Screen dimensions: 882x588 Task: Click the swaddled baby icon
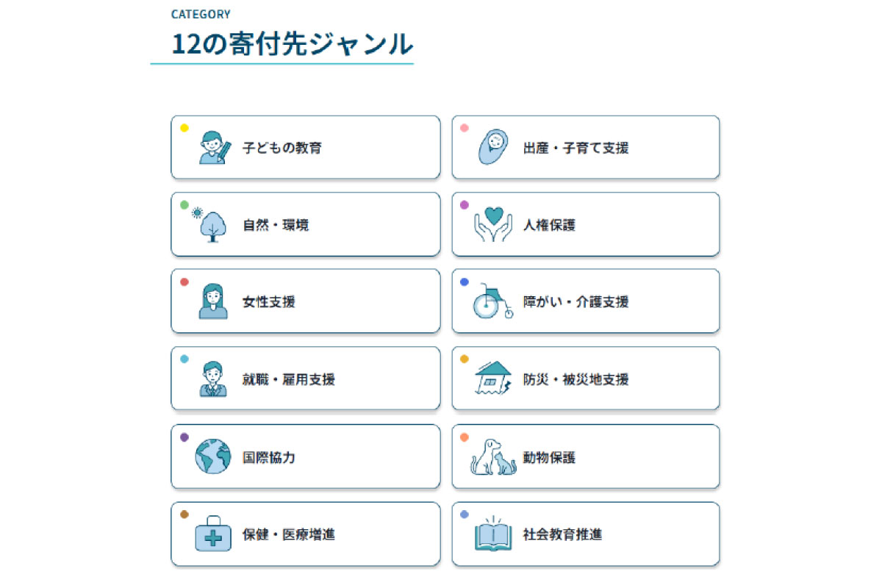click(494, 147)
